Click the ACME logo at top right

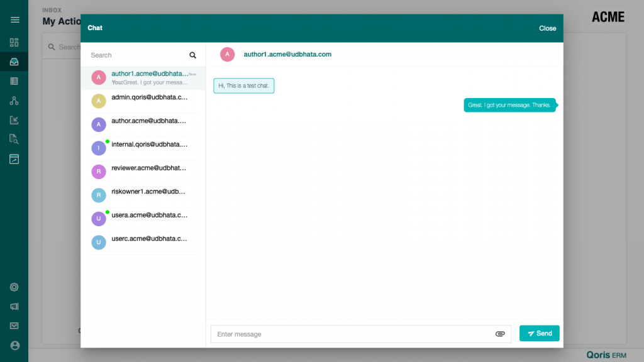(x=608, y=17)
